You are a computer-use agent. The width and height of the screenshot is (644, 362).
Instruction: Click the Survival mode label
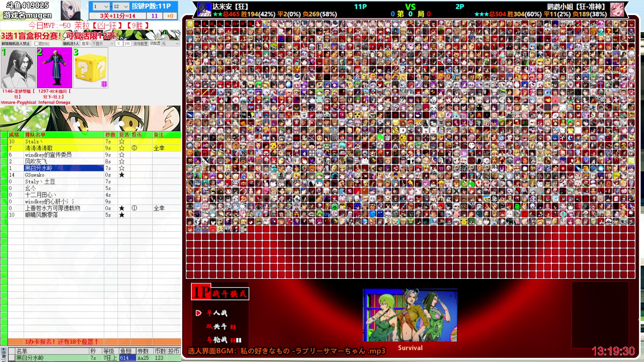(x=410, y=348)
